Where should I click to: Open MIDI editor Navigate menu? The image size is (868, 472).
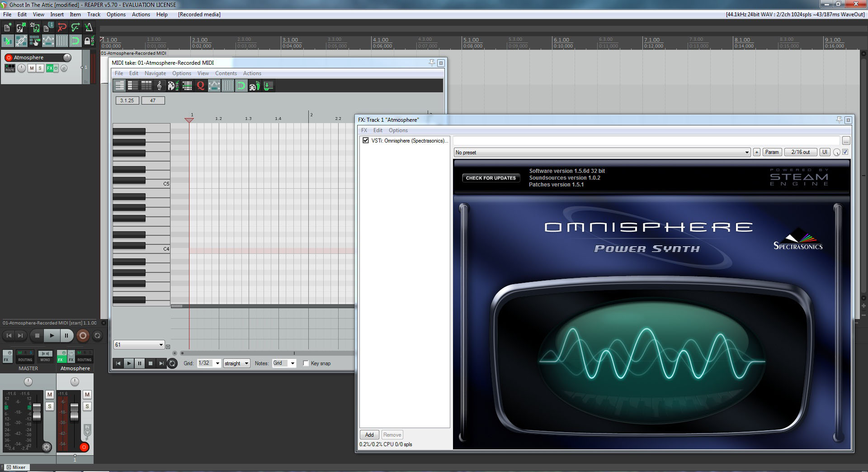coord(155,73)
